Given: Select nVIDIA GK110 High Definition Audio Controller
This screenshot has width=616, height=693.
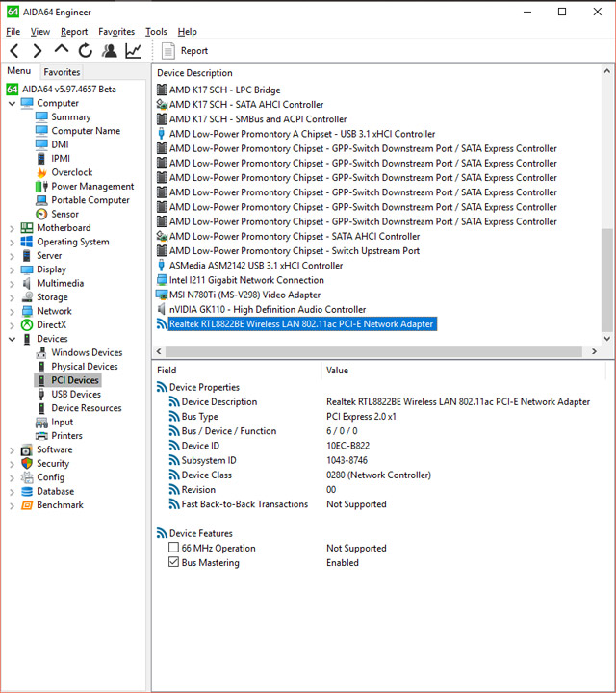Looking at the screenshot, I should pyautogui.click(x=268, y=309).
